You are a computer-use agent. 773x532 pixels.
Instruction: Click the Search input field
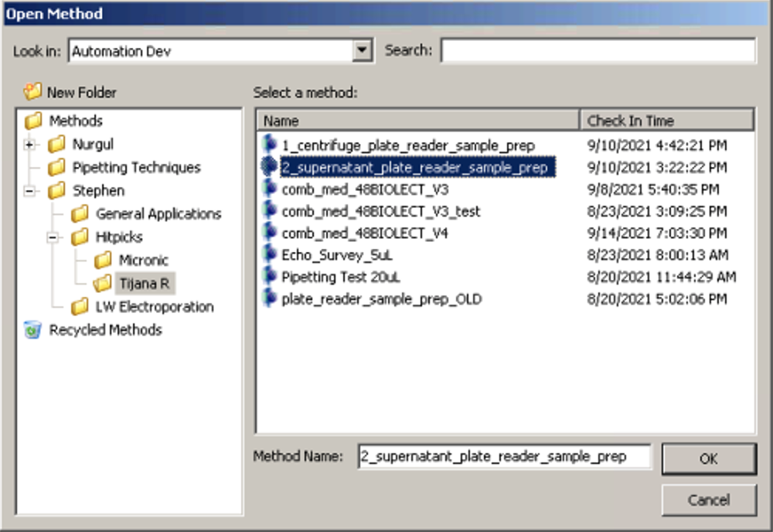[x=598, y=50]
